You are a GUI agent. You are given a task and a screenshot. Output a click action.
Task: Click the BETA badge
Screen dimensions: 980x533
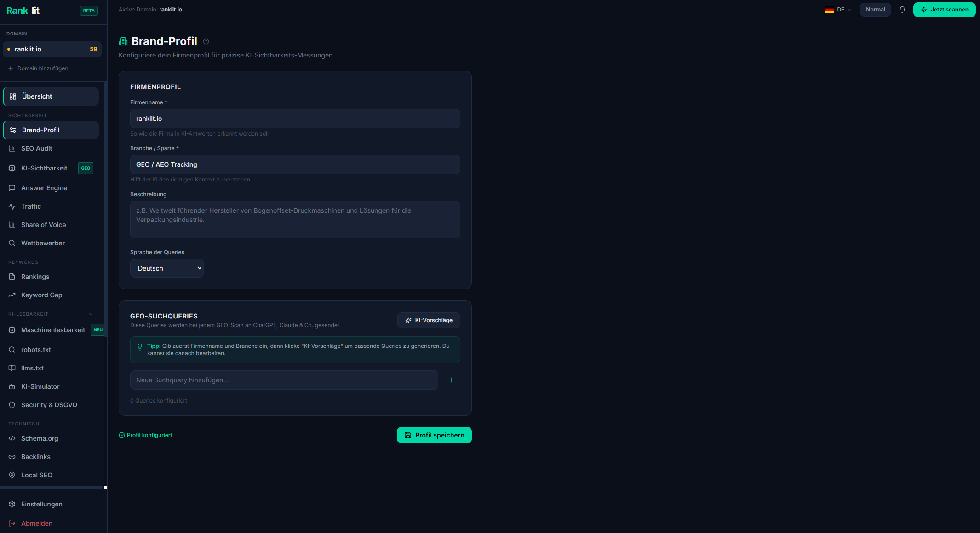click(x=89, y=11)
